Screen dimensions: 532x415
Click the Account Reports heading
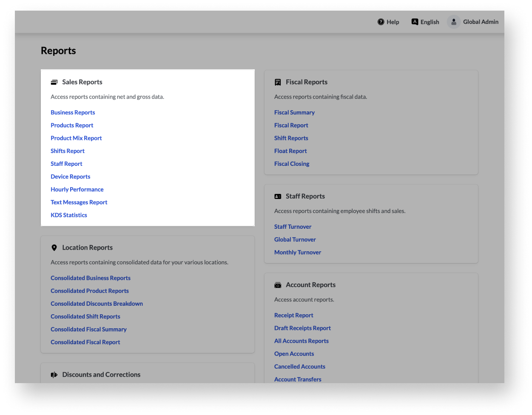[311, 285]
